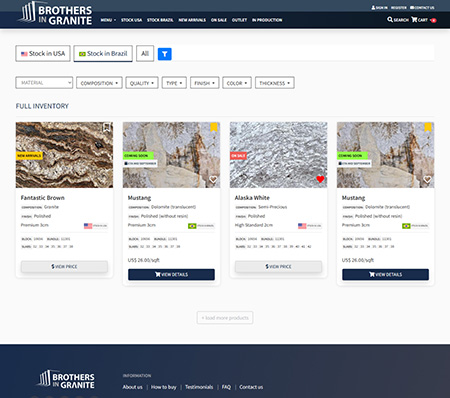
Task: Open the Alaska White slab thumbnail
Action: [279, 155]
